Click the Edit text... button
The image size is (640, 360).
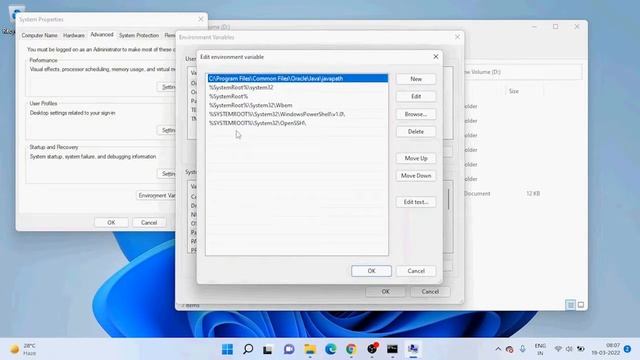(416, 202)
